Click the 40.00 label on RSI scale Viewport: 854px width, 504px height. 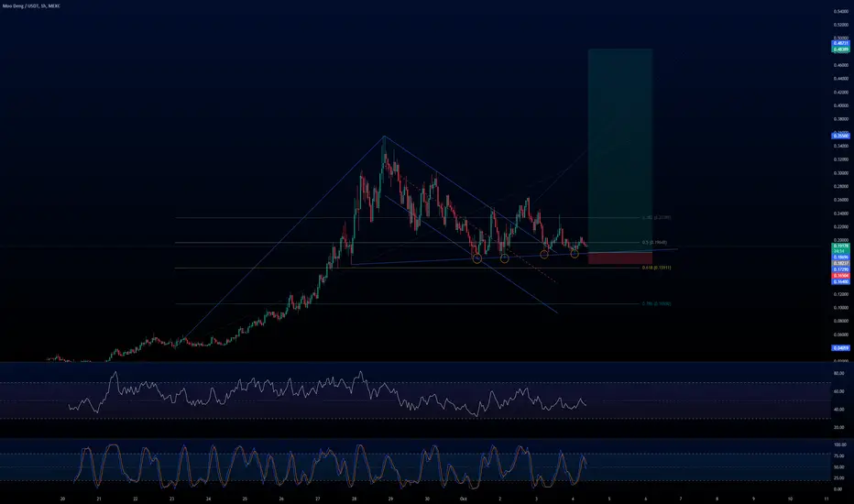point(839,410)
